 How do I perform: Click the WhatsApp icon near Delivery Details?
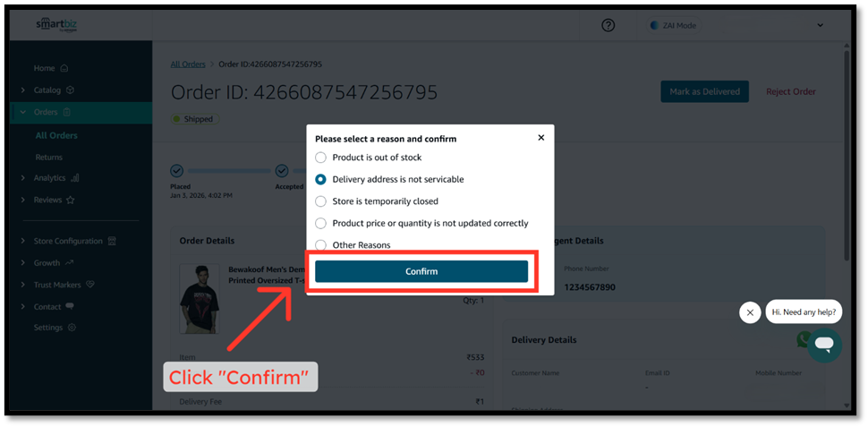point(804,339)
